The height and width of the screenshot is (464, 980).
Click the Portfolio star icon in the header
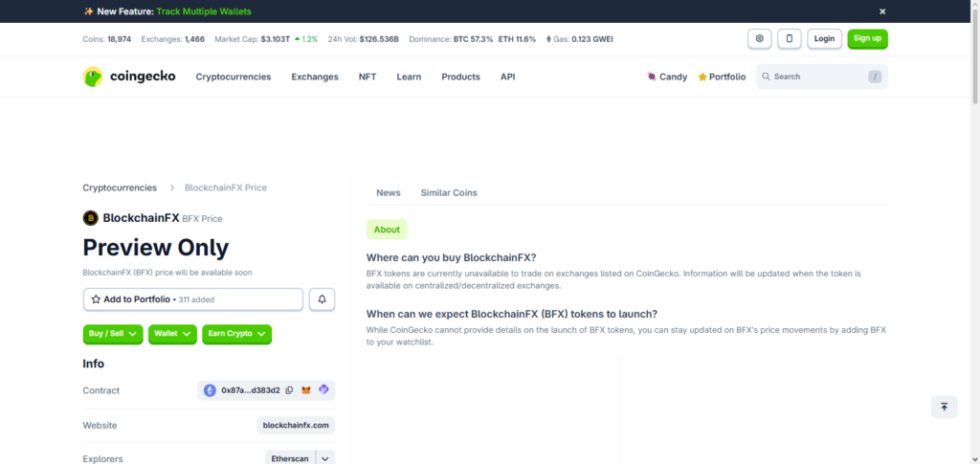(x=702, y=77)
